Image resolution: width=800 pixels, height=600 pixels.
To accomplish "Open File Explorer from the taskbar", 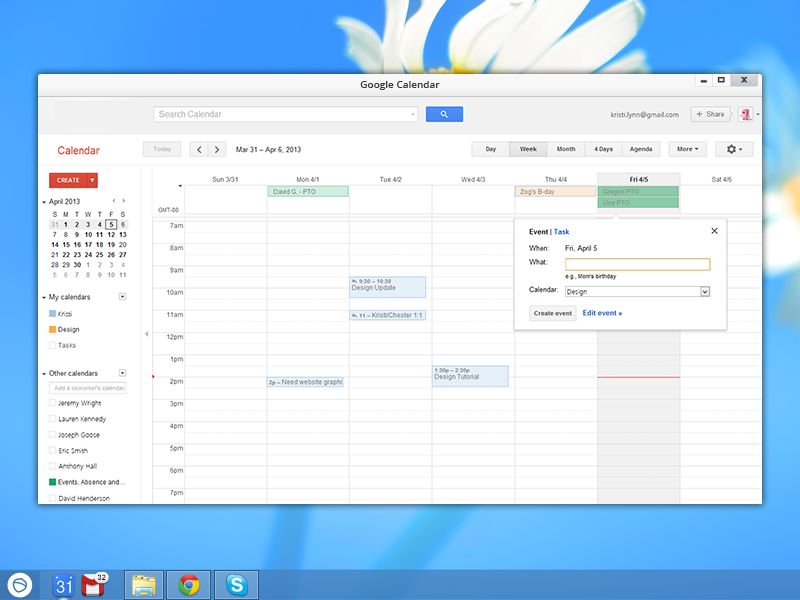I will click(x=144, y=585).
